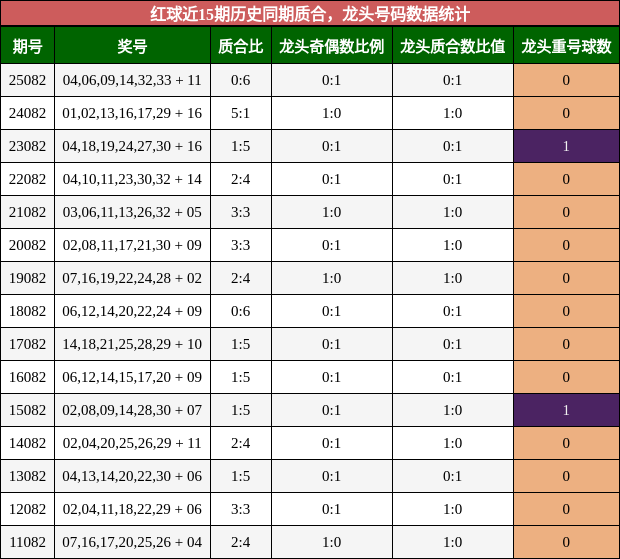620x559 pixels.
Task: Click 龙头质合数比值 value 1:0 in row 20082
Action: coord(453,245)
